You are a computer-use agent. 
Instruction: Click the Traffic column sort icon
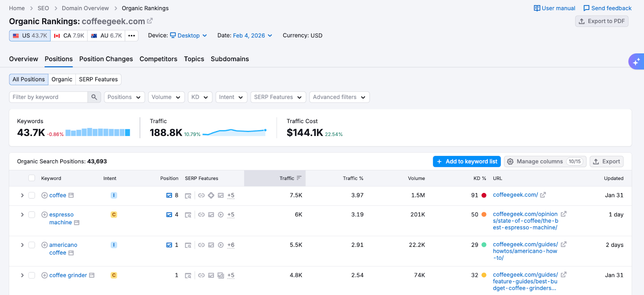click(x=299, y=178)
